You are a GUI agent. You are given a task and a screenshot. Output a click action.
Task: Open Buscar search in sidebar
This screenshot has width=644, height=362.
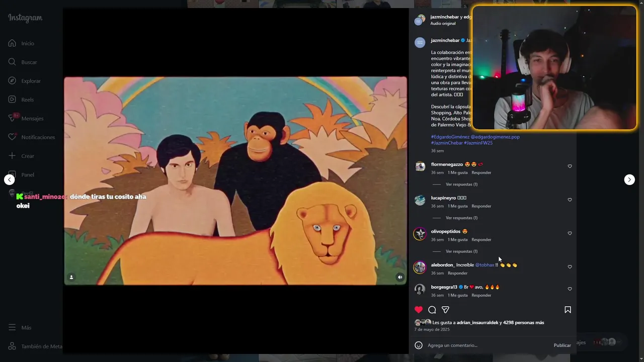coord(23,62)
